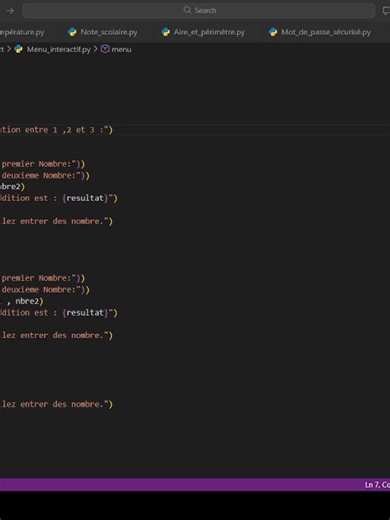Click the Python icon on Mot_de_passe_sécurisé.py tab
The height and width of the screenshot is (520, 390).
tap(273, 32)
